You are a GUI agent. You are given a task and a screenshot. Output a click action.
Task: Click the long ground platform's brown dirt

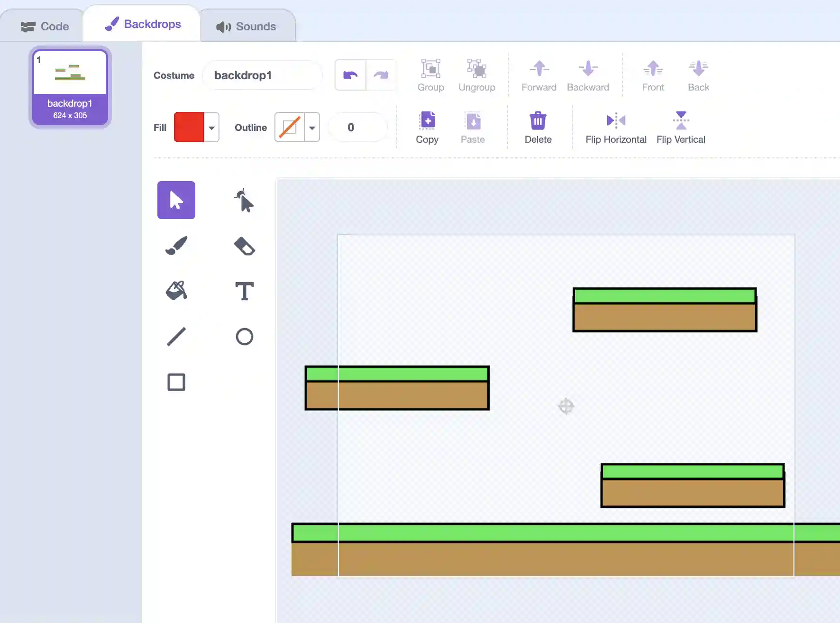tap(566, 559)
